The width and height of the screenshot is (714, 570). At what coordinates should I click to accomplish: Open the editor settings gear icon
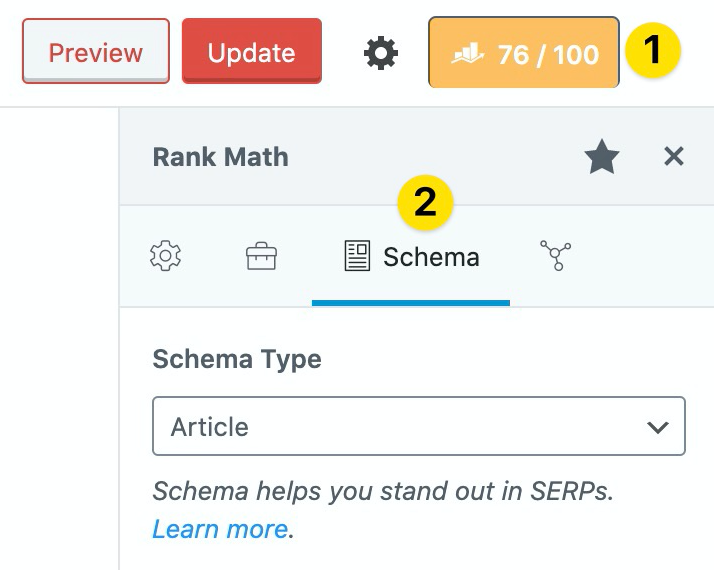tap(381, 53)
